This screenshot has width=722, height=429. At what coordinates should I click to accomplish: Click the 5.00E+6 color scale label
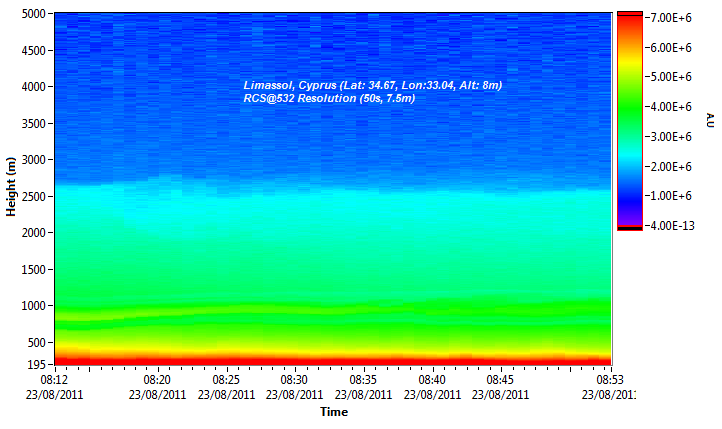click(672, 77)
